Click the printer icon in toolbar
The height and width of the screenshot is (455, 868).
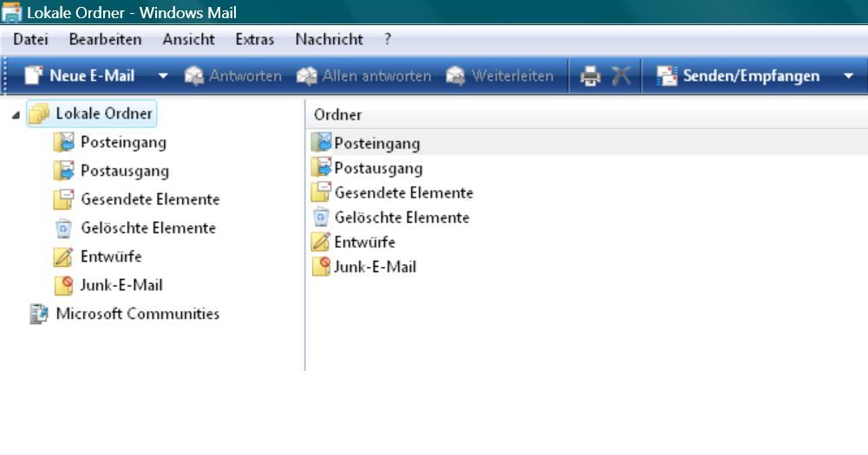(591, 76)
